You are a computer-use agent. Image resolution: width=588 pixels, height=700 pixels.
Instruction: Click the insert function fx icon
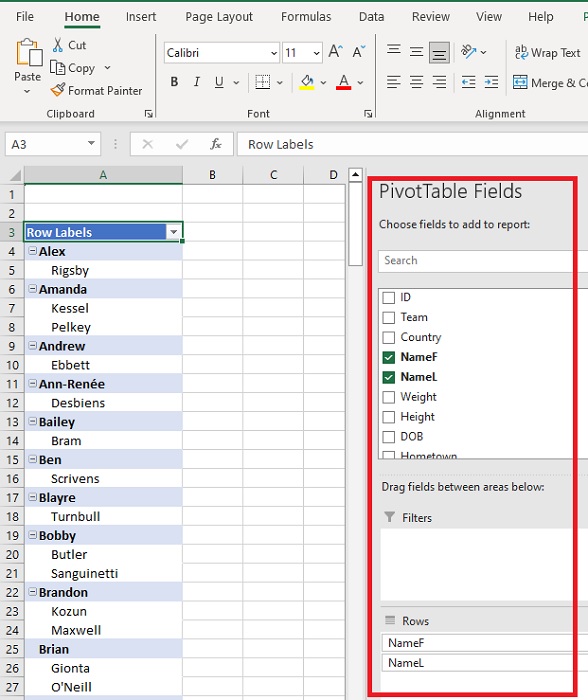(216, 144)
